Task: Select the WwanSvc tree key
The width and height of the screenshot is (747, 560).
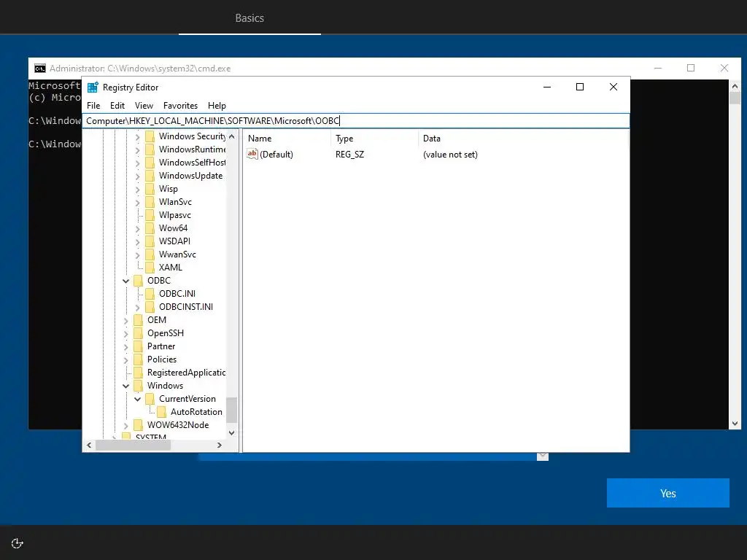Action: (x=177, y=254)
